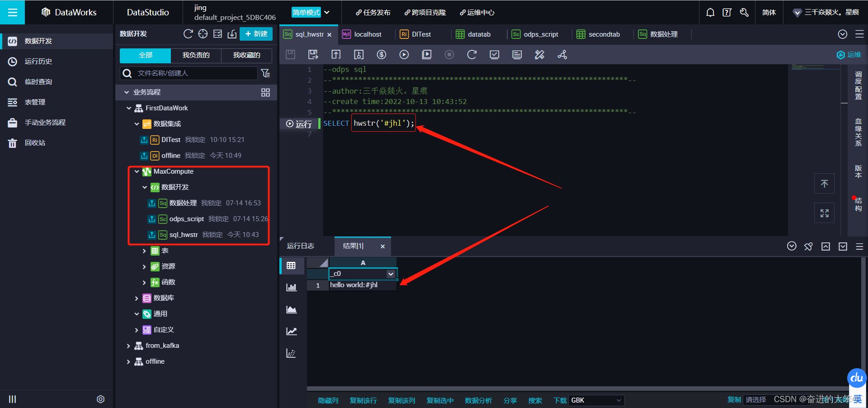Open the 调度配置 side panel
Image resolution: width=868 pixels, height=408 pixels.
858,85
